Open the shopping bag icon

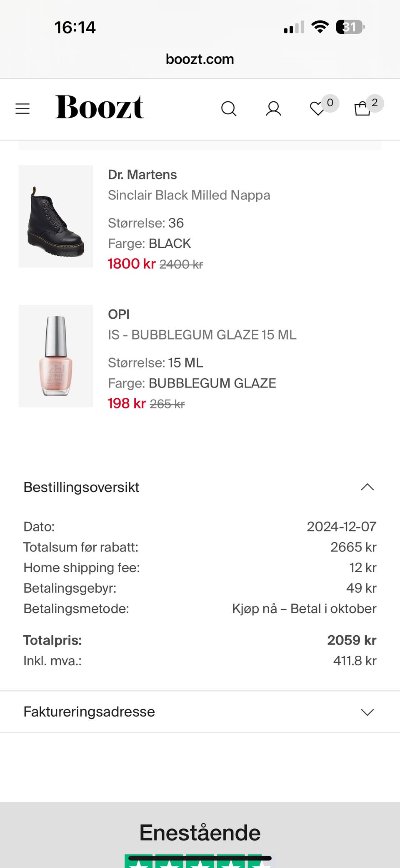(362, 108)
